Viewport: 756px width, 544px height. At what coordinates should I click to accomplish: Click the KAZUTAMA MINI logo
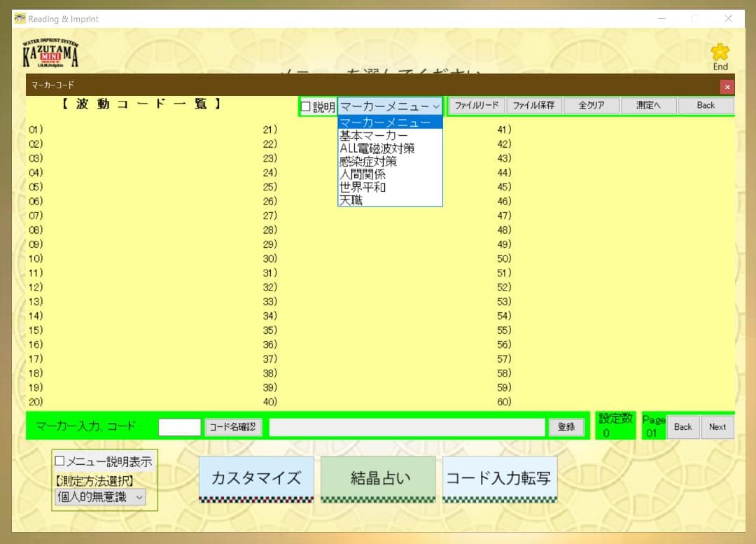click(x=50, y=54)
